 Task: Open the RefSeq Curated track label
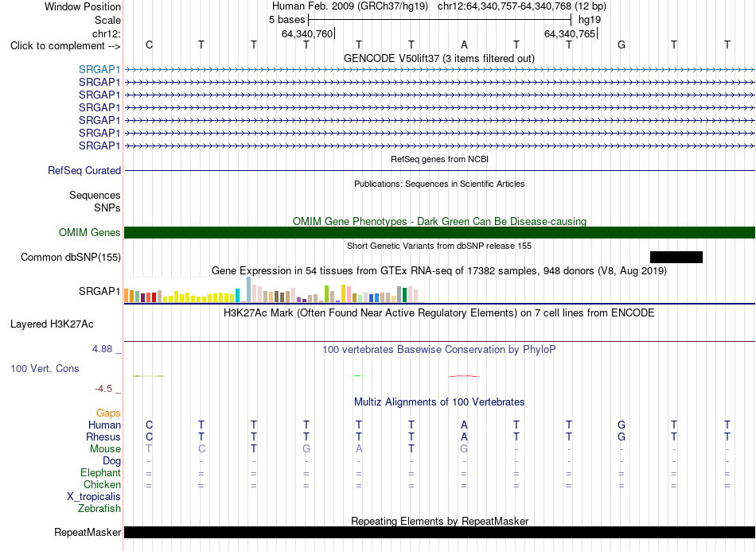[84, 170]
